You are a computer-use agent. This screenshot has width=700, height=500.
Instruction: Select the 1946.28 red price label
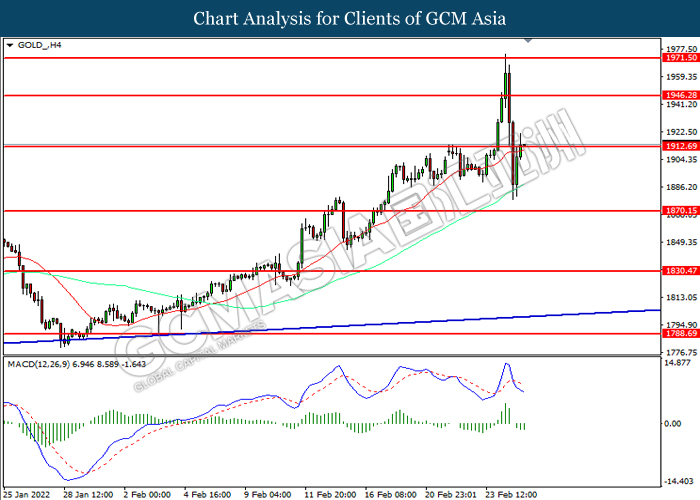pos(681,95)
